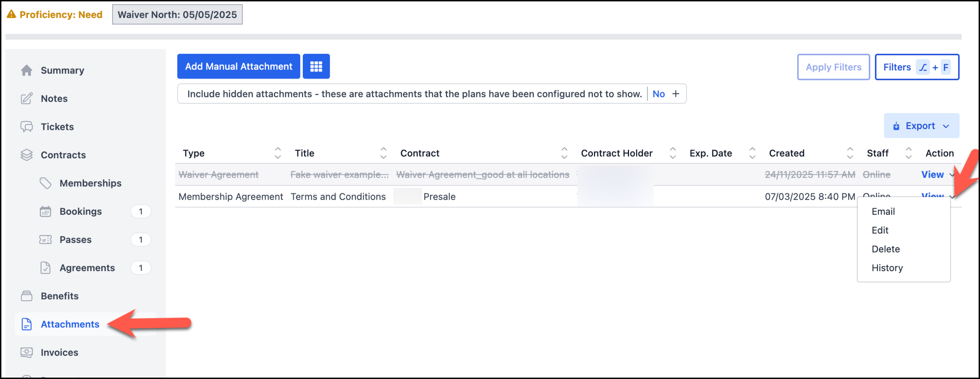
Task: Click plus sign beside hidden attachments filter
Action: coord(675,94)
